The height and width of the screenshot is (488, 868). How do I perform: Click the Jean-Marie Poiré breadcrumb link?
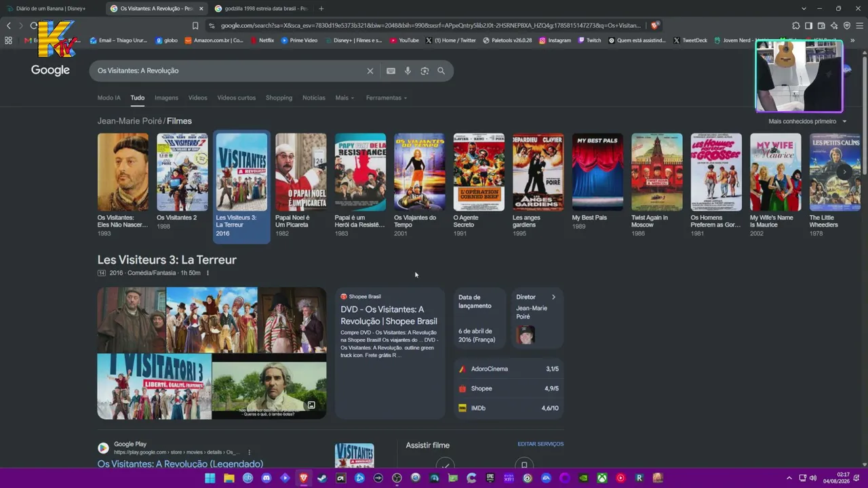130,121
